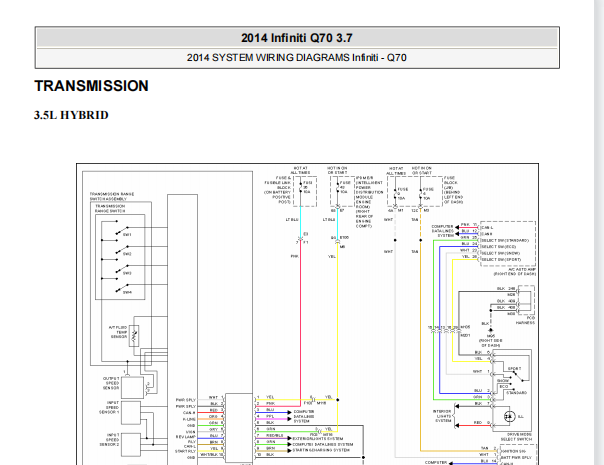Viewport: 604px width, 465px height.
Task: Click the SW3 switch label
Action: (x=127, y=273)
